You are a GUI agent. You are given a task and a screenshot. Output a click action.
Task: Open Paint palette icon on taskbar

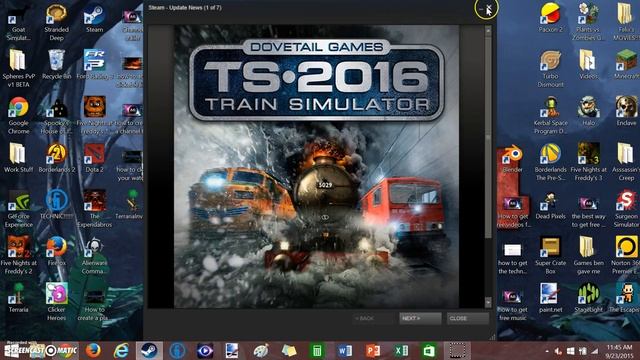[261, 351]
